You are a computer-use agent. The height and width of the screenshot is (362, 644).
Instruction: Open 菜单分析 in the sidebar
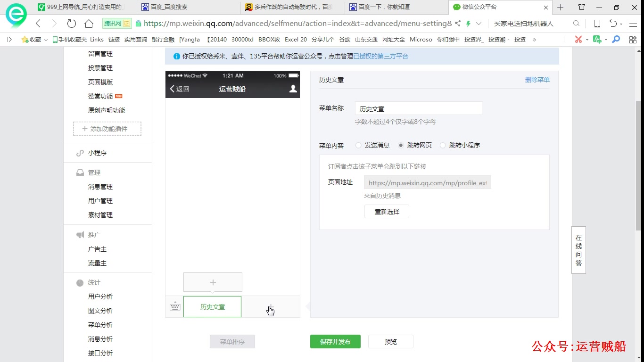(x=100, y=325)
